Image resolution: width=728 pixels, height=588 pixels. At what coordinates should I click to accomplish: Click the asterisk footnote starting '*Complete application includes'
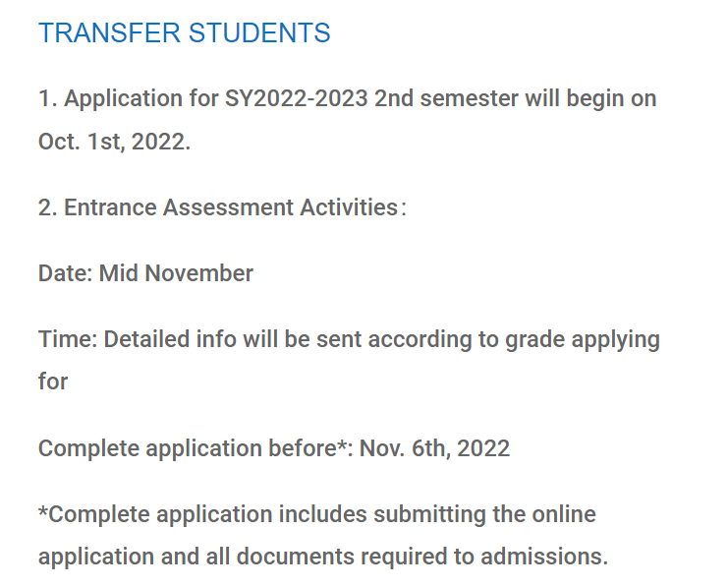click(x=323, y=536)
